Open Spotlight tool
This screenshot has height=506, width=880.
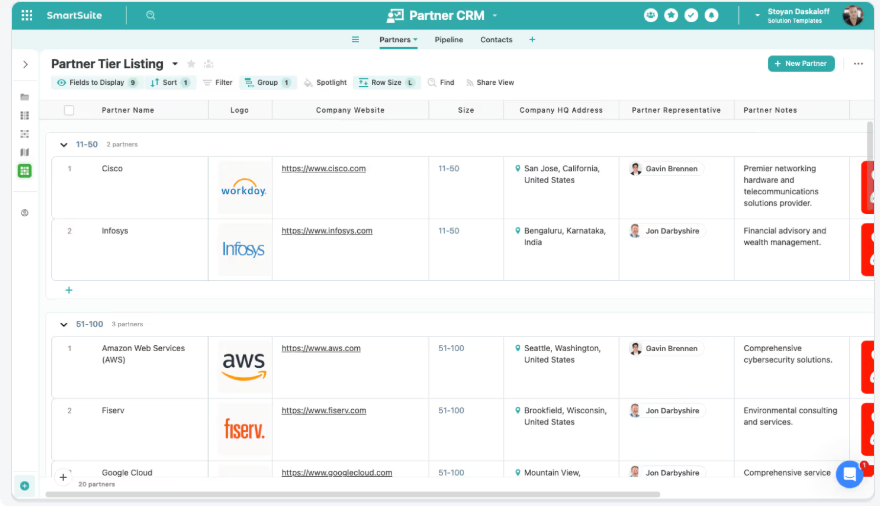325,82
